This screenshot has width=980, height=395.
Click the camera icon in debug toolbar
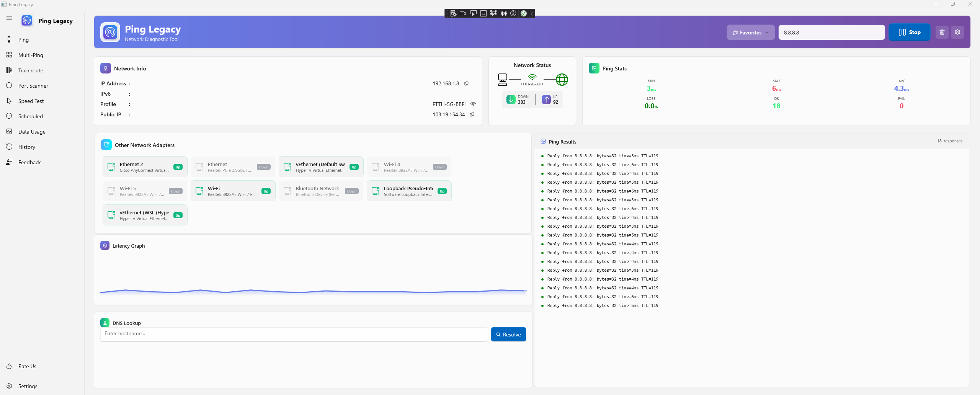(x=463, y=13)
